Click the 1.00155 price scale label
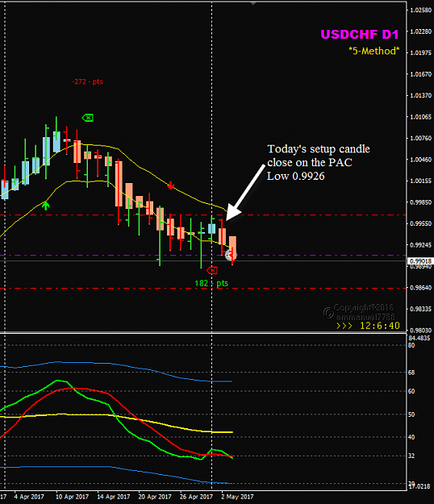The image size is (434, 504). [421, 181]
